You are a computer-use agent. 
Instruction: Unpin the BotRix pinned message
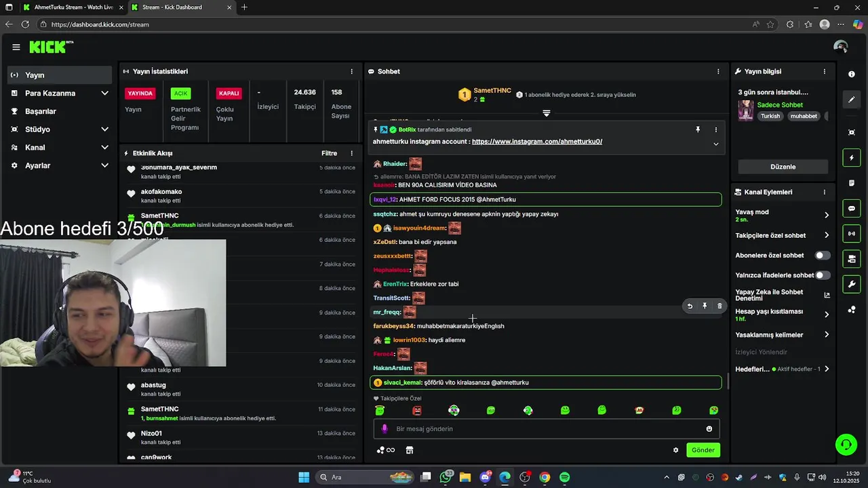pyautogui.click(x=698, y=129)
